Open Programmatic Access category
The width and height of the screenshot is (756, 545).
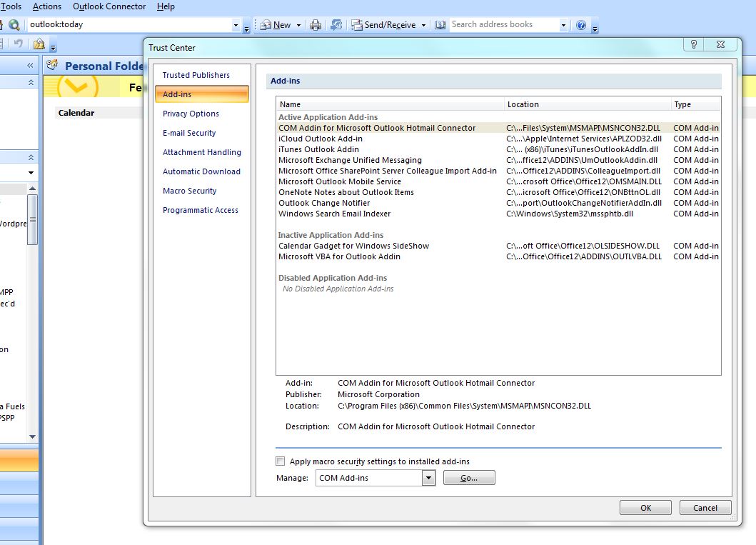pos(200,210)
